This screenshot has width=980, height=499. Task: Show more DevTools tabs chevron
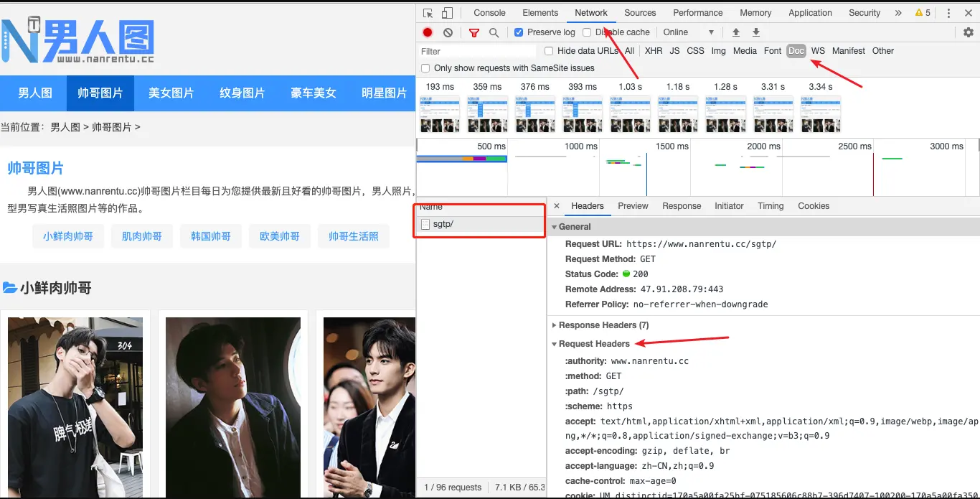pyautogui.click(x=898, y=13)
